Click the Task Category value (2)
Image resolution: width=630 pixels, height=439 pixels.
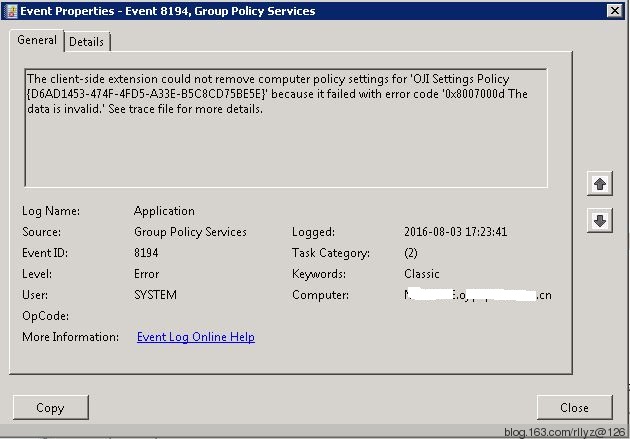411,253
